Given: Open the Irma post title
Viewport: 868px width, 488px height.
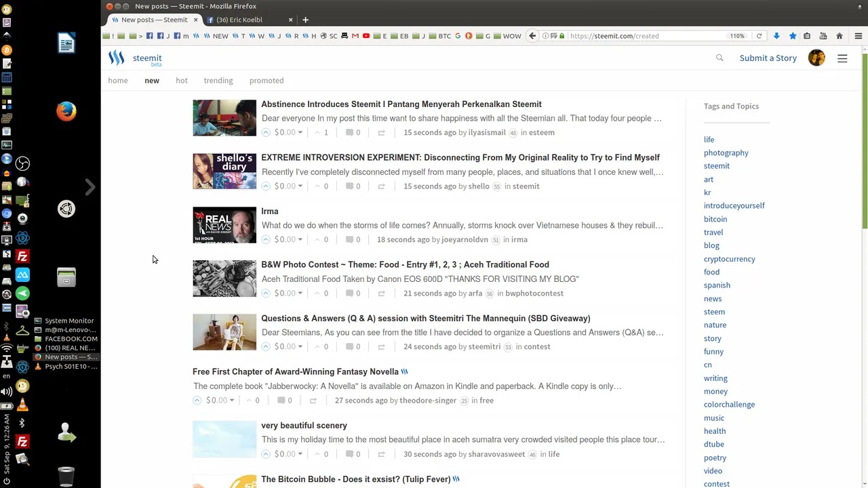Looking at the screenshot, I should [270, 211].
